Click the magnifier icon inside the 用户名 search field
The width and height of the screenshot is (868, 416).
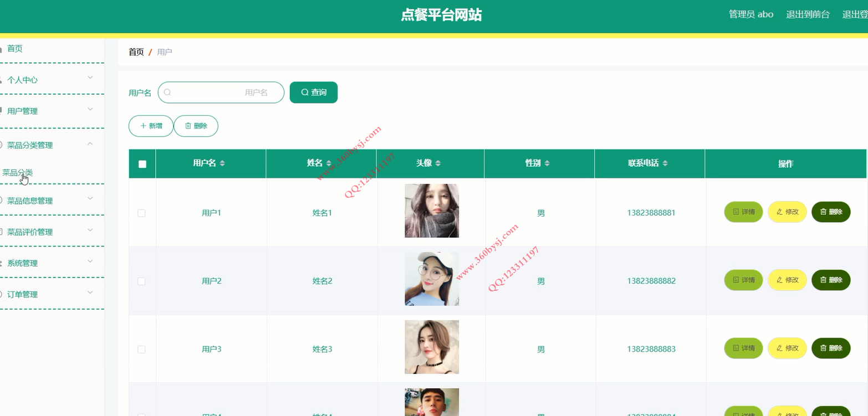pyautogui.click(x=167, y=93)
